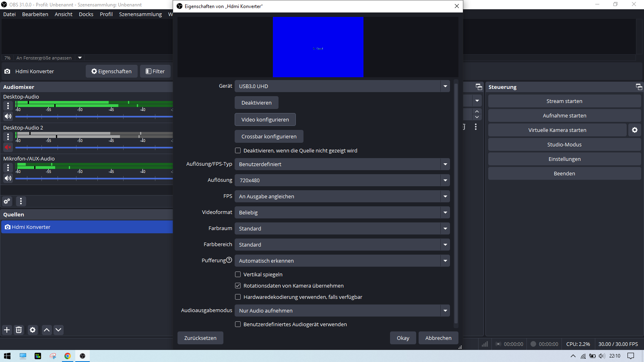Check 'Benutzerdefiniertes Audiogerät verwenden'

tap(238, 324)
